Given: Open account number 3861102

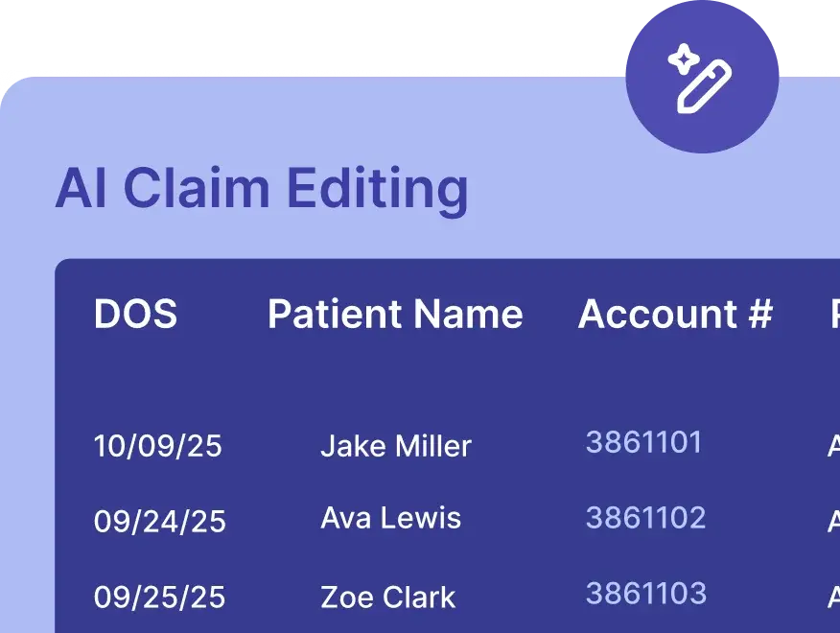Looking at the screenshot, I should point(646,519).
